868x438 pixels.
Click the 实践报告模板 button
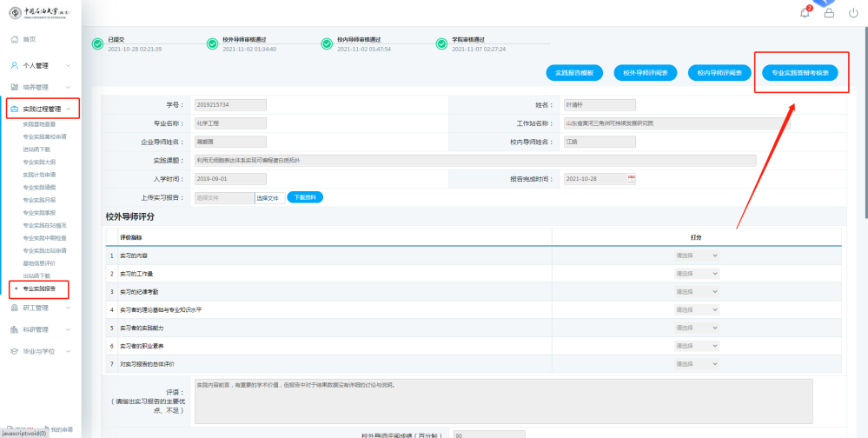[x=573, y=74]
